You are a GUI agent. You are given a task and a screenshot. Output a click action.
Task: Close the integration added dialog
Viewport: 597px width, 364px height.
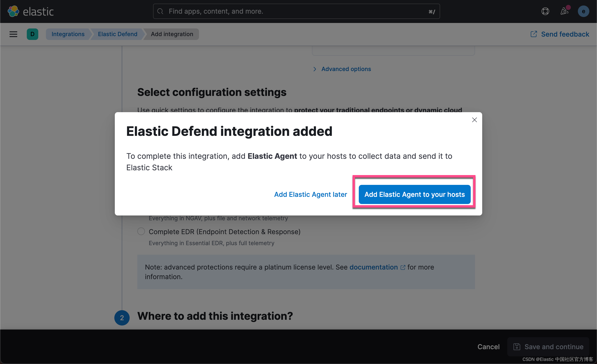point(474,120)
